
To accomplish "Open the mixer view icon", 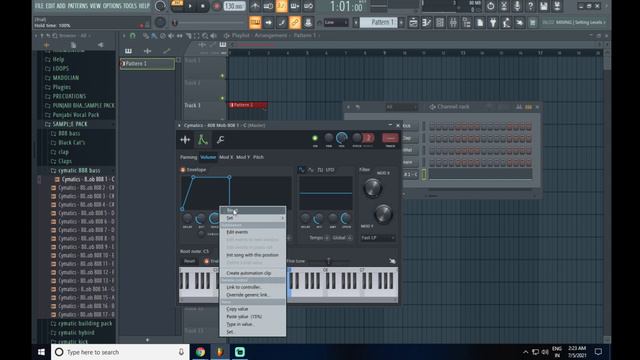I will pos(453,22).
